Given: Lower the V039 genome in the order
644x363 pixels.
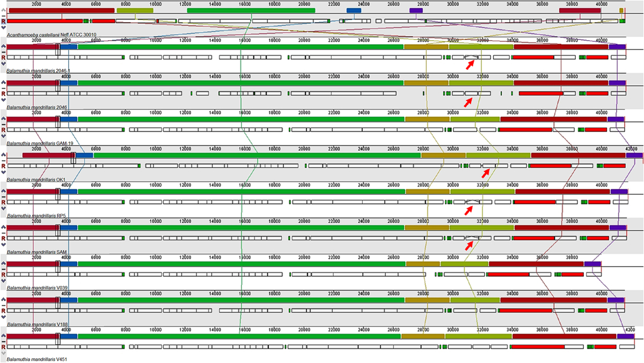Looking at the screenshot, I should (x=3, y=281).
